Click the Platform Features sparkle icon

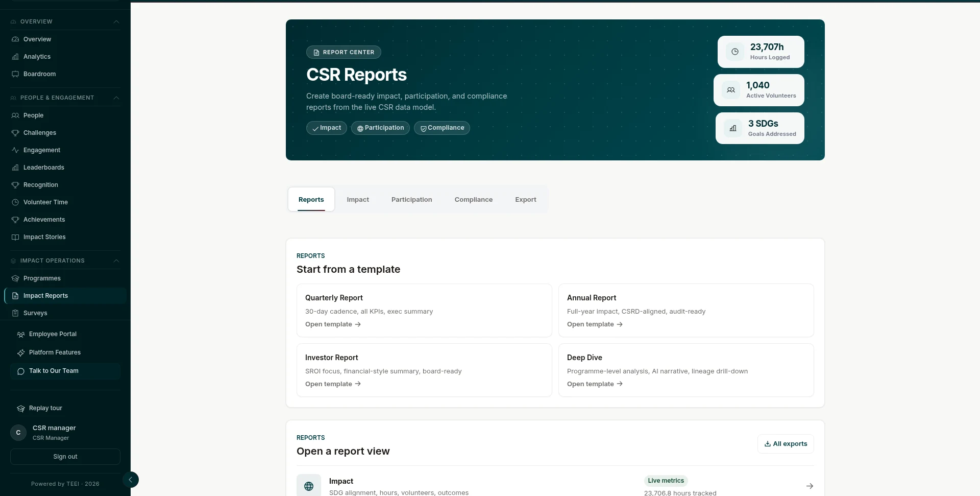[21, 353]
